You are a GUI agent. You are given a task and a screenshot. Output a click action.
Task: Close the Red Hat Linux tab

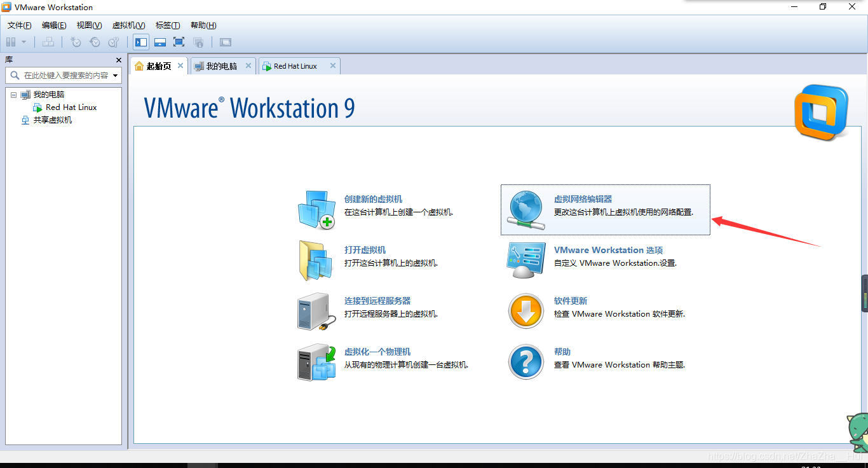332,65
